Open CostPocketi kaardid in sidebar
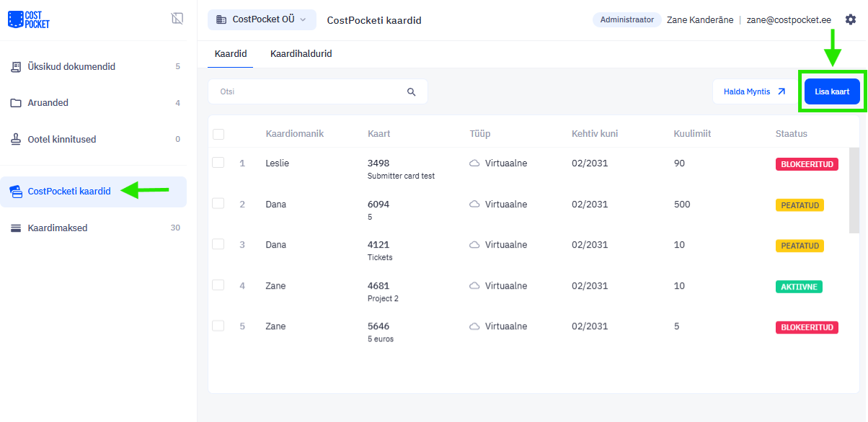The image size is (868, 422). tap(69, 192)
